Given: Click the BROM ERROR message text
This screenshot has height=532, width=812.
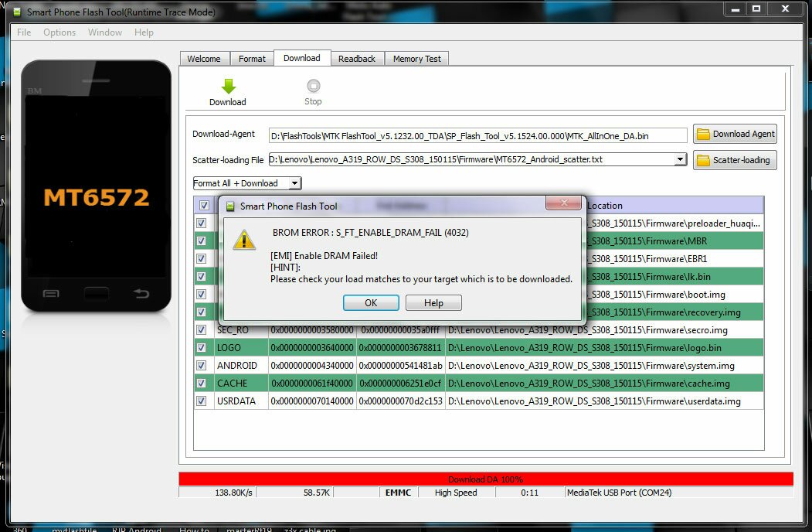Looking at the screenshot, I should [371, 232].
